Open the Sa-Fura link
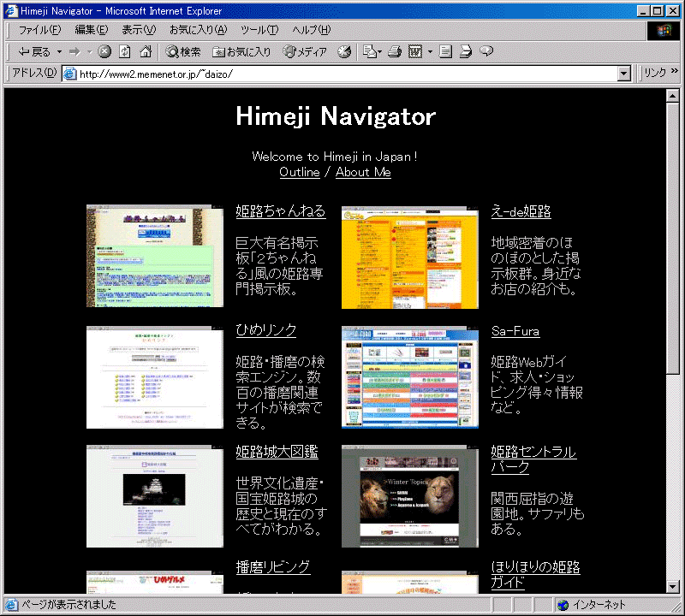Image resolution: width=685 pixels, height=616 pixels. click(x=515, y=331)
